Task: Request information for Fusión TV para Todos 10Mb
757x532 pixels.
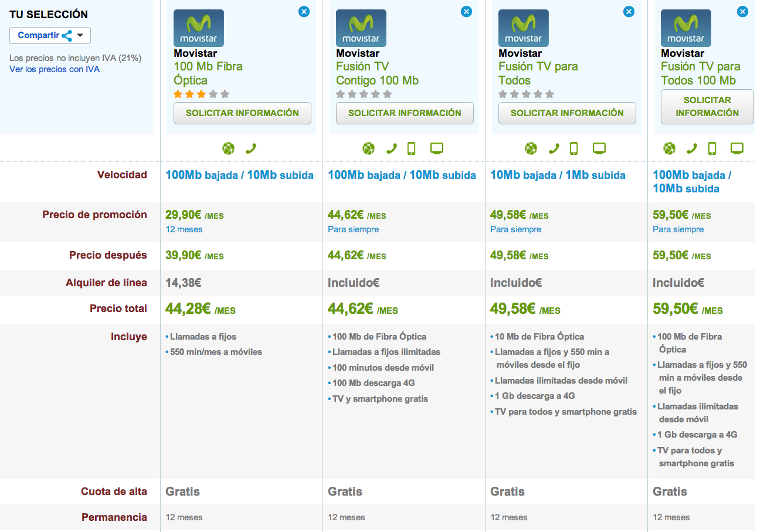Action: [x=567, y=113]
